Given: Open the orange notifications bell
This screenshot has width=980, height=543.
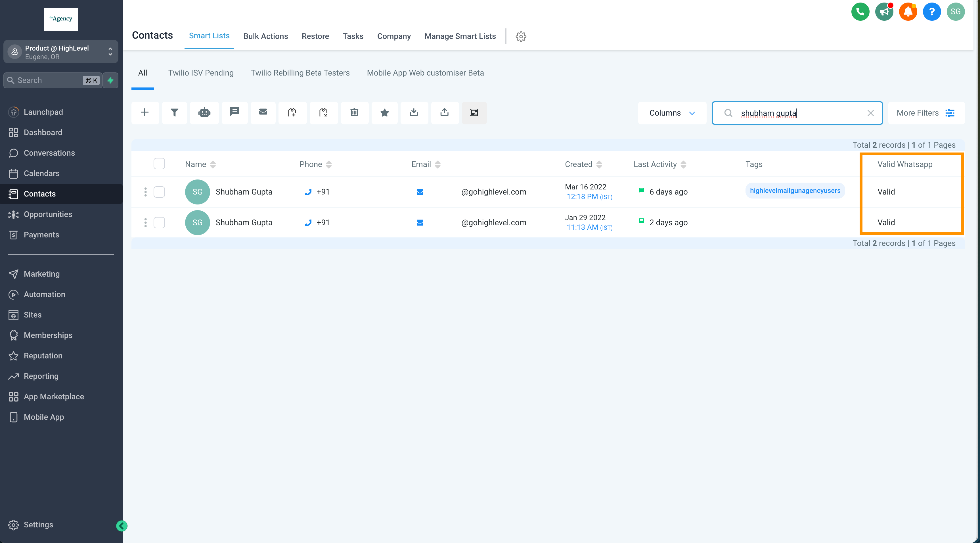Looking at the screenshot, I should click(x=908, y=11).
